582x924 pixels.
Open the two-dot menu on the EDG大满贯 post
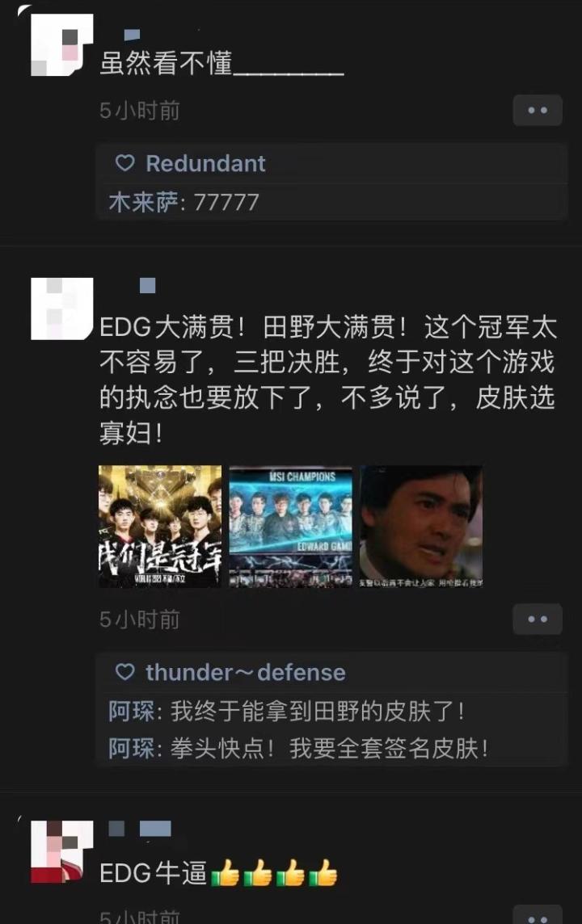538,619
